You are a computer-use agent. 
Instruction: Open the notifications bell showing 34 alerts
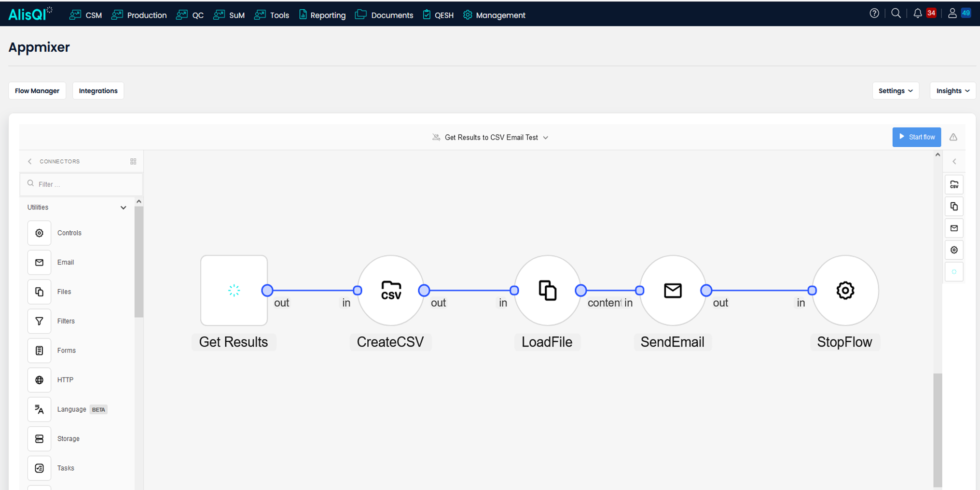tap(917, 13)
